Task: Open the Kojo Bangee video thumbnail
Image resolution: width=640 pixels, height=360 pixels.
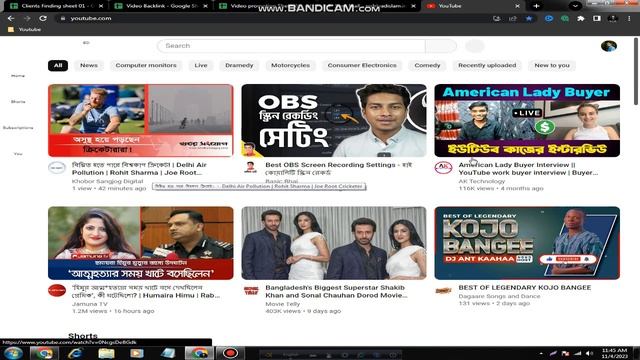Action: pyautogui.click(x=527, y=243)
